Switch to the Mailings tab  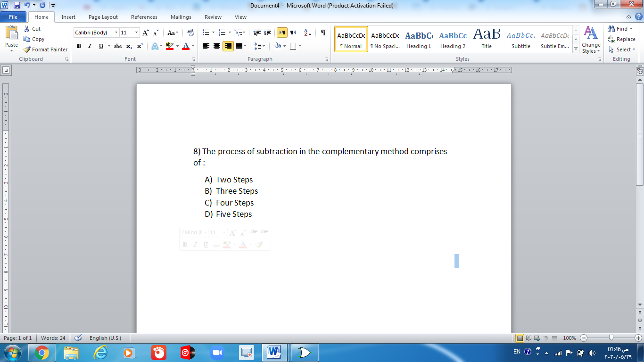point(181,17)
